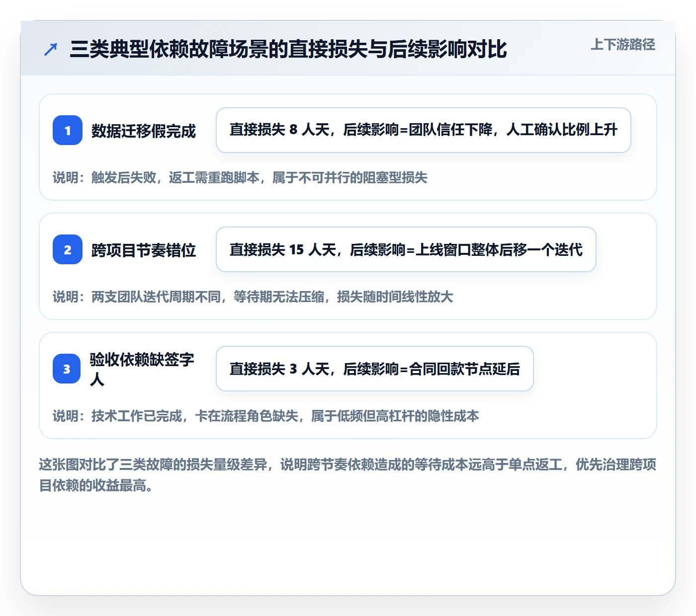
Task: Select the 数据迁移假完成 heading
Action: coord(144,131)
